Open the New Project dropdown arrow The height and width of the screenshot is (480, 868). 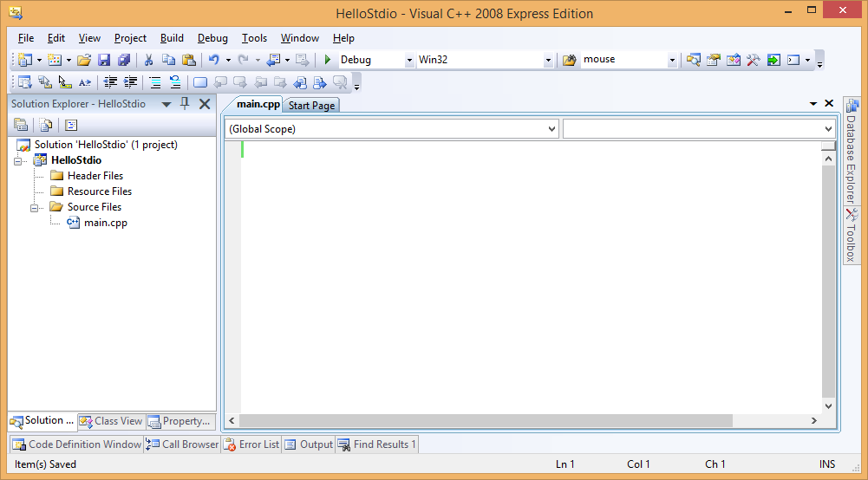[39, 60]
